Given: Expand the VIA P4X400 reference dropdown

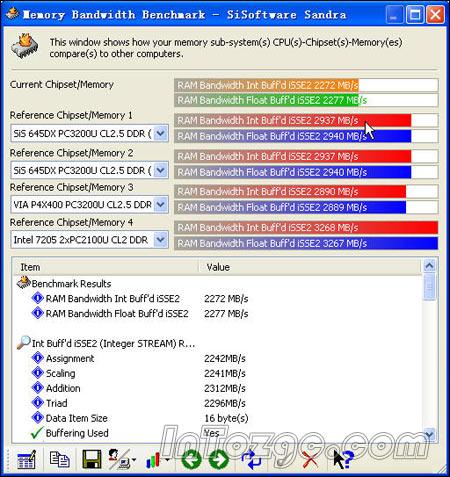Looking at the screenshot, I should click(160, 204).
